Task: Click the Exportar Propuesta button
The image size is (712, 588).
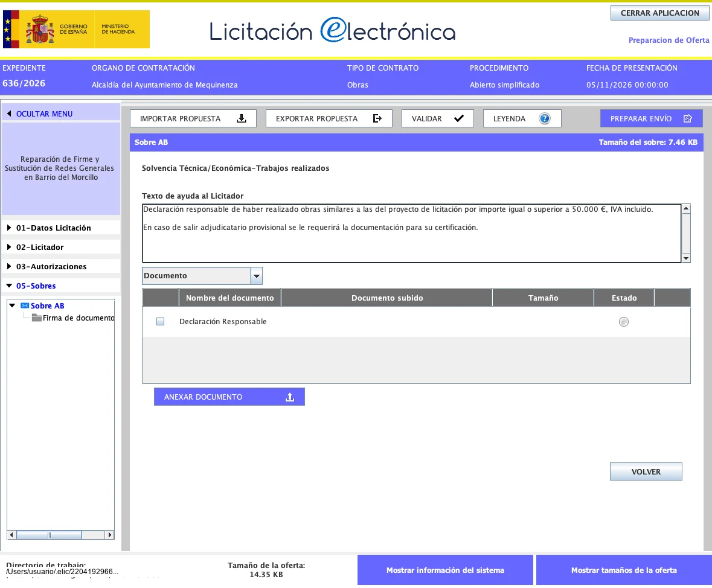Action: [x=329, y=118]
